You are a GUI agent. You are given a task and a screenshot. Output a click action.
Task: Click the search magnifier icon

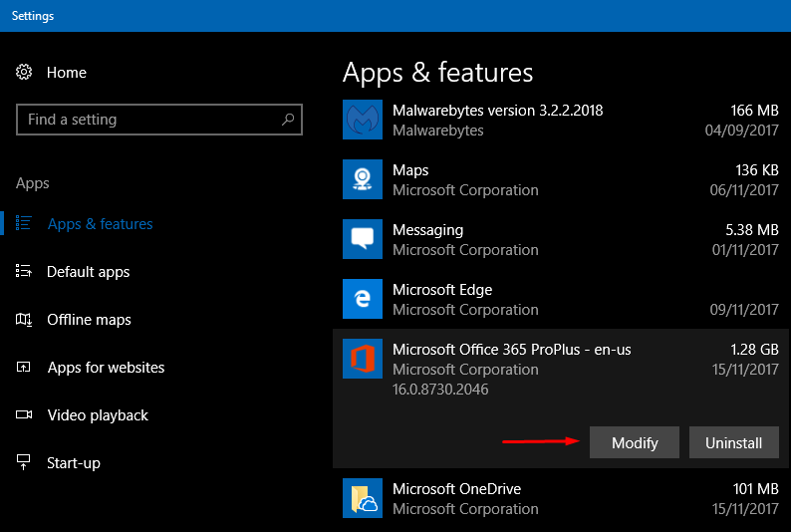coord(288,120)
